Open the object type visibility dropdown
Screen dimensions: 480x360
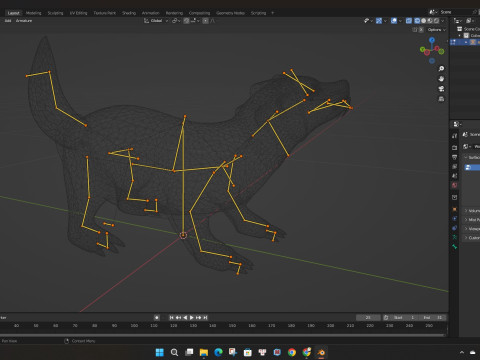[x=368, y=21]
